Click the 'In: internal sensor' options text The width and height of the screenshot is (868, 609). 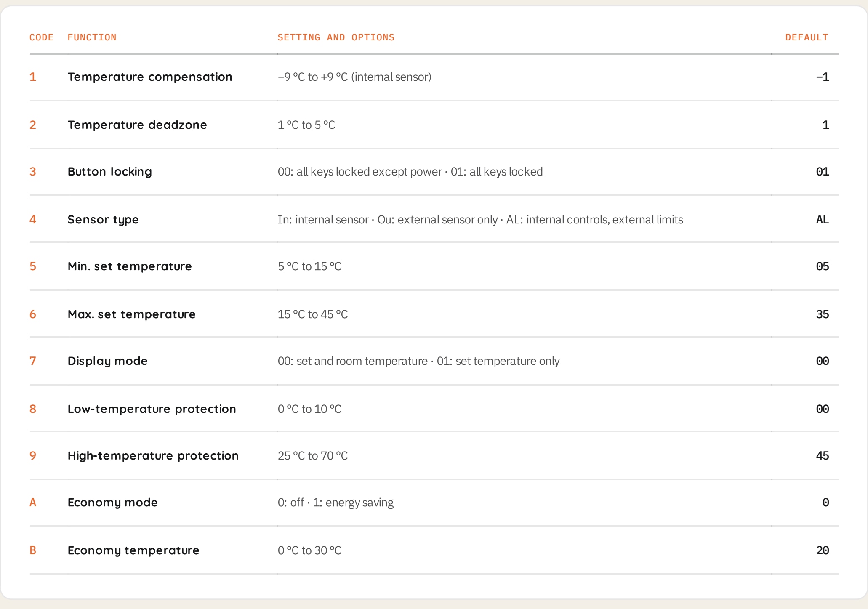pos(323,220)
